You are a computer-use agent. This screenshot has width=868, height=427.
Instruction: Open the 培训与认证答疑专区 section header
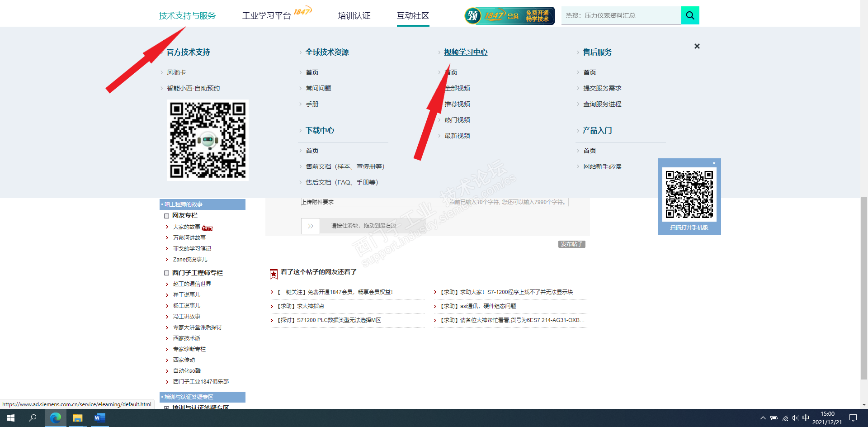click(203, 397)
